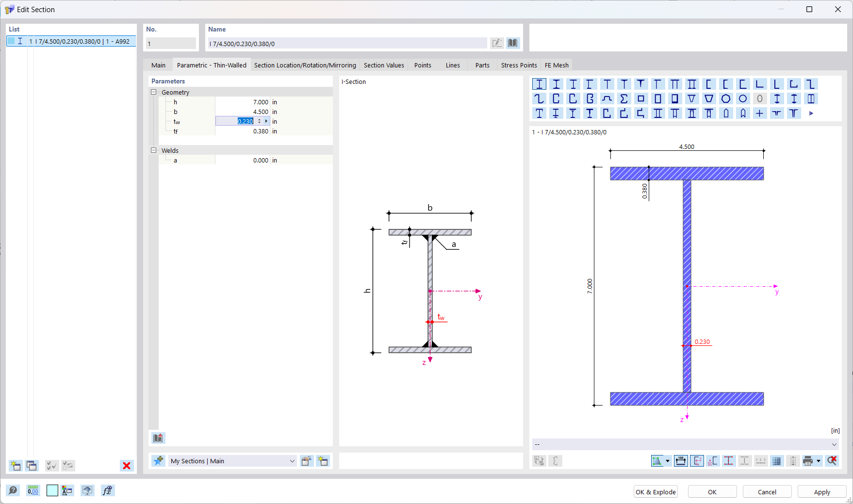Viewport: 853px width, 504px height.
Task: Click the fx function icon in status bar
Action: (x=108, y=490)
